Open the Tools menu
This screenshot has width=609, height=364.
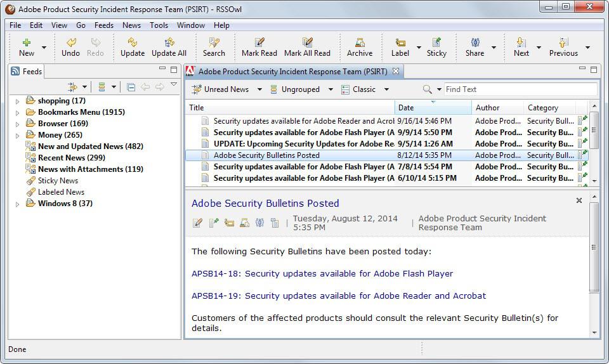pyautogui.click(x=159, y=25)
